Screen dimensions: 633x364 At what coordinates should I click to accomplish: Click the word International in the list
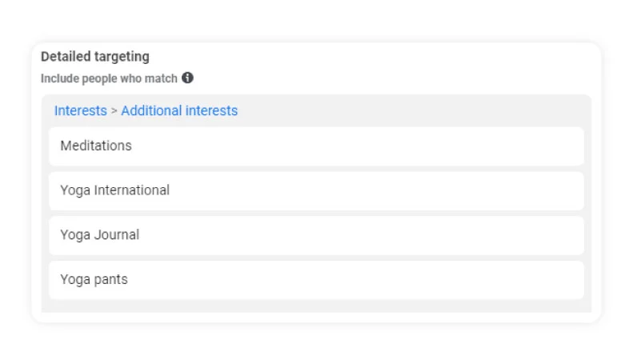[131, 190]
